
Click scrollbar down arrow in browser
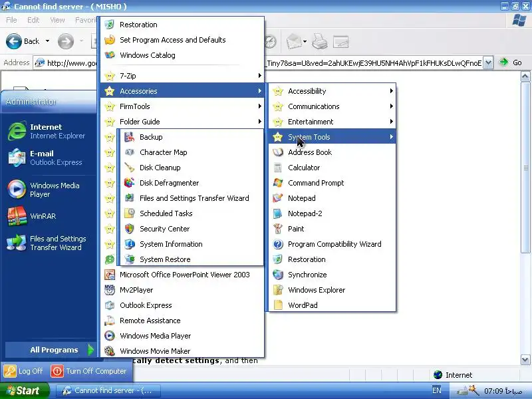pos(525,360)
